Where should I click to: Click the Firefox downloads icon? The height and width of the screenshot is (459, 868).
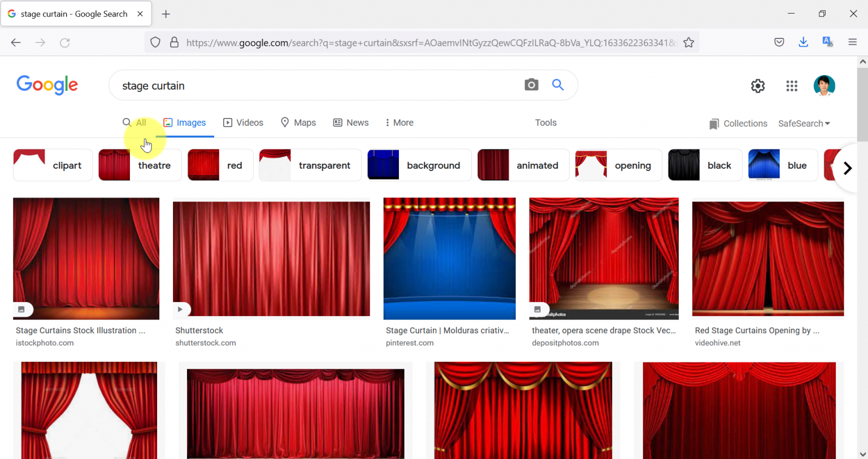803,42
